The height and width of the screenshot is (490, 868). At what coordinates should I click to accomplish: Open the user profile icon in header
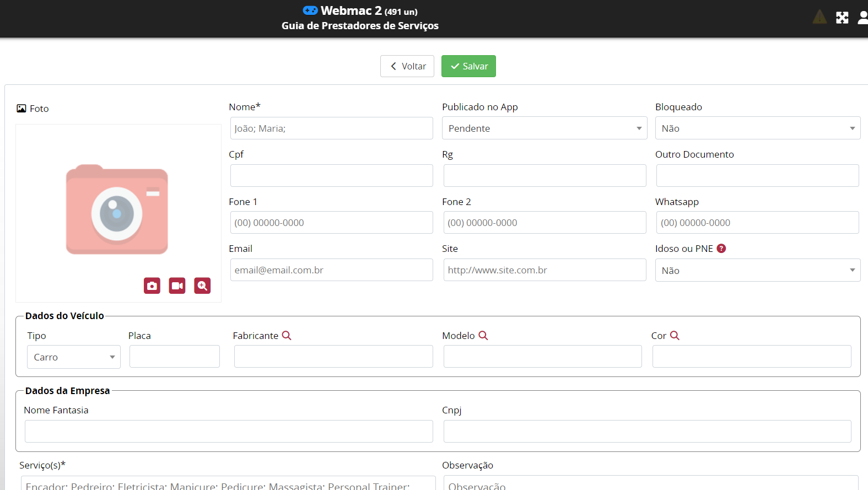[863, 18]
